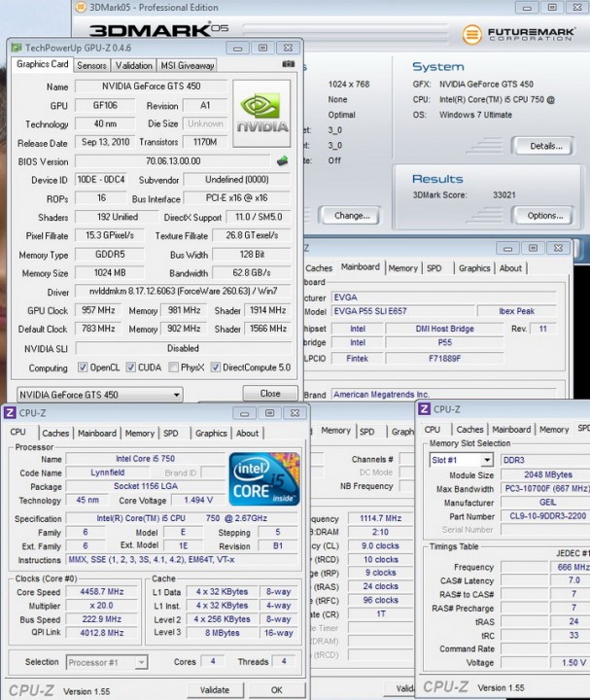Click the Validate button in left CPU-Z
590x700 pixels.
215,689
